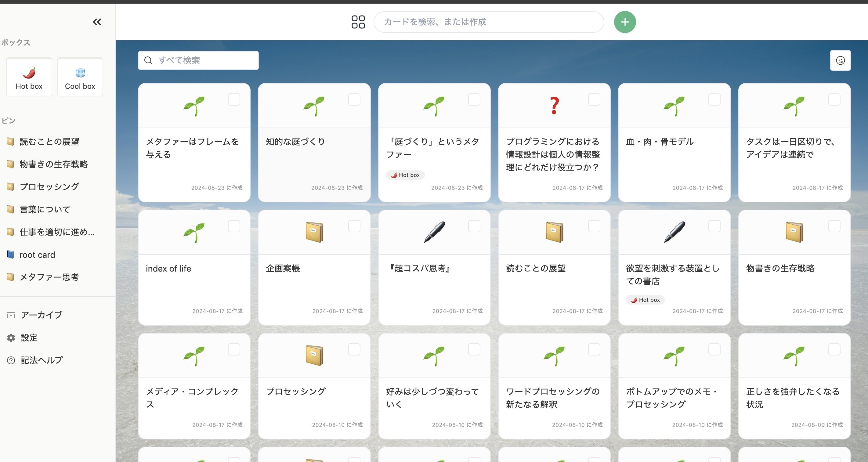
Task: Click the grid layout icon beside the top search bar
Action: tap(358, 22)
